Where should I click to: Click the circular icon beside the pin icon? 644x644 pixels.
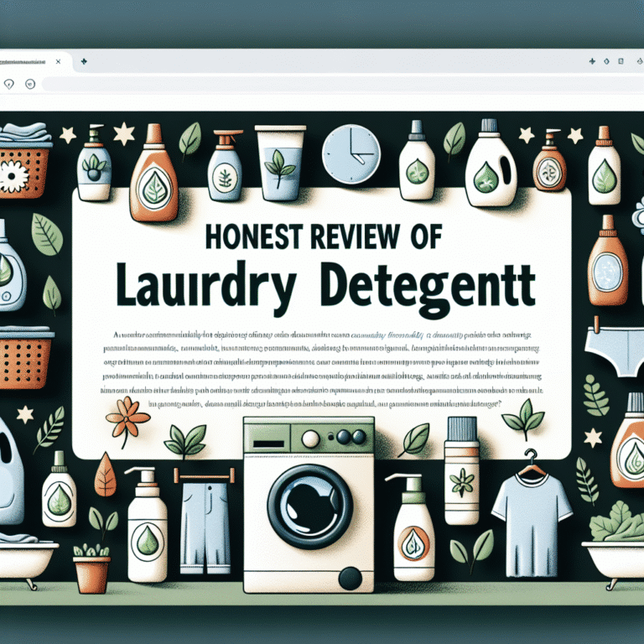[30, 84]
